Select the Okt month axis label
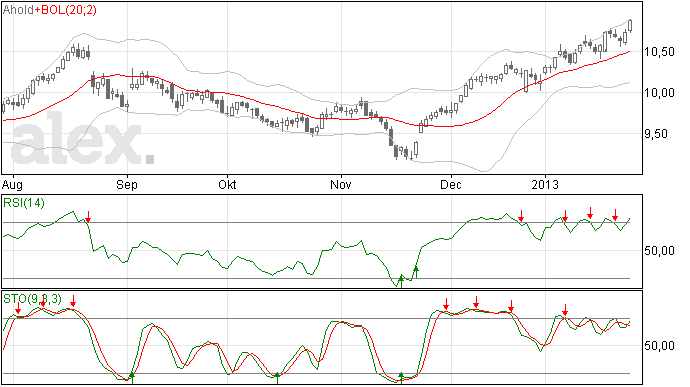This screenshot has height=387, width=690. [x=227, y=184]
